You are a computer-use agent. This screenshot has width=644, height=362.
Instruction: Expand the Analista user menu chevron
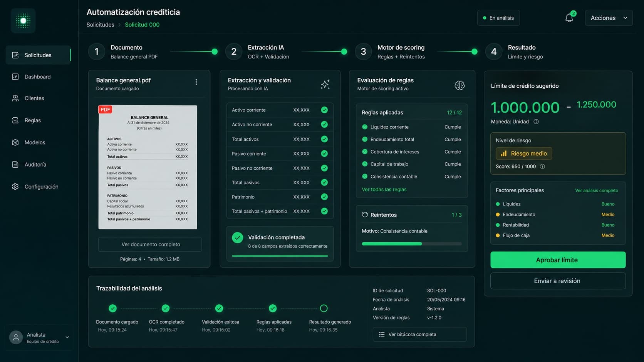(x=67, y=337)
